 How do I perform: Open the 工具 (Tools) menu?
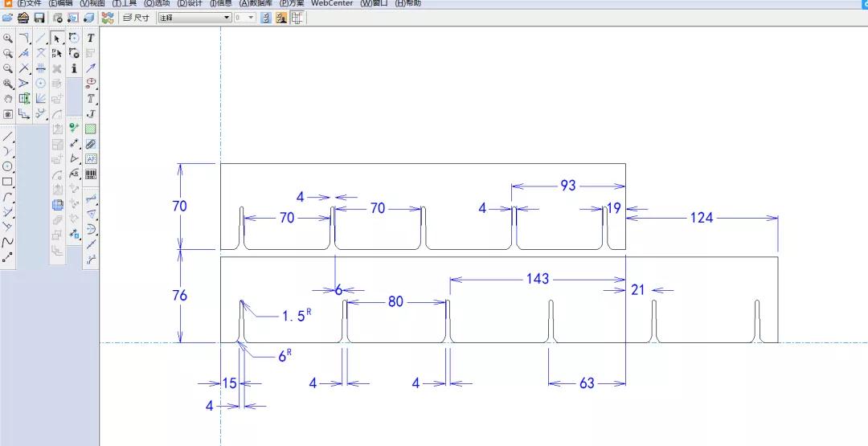(124, 2)
